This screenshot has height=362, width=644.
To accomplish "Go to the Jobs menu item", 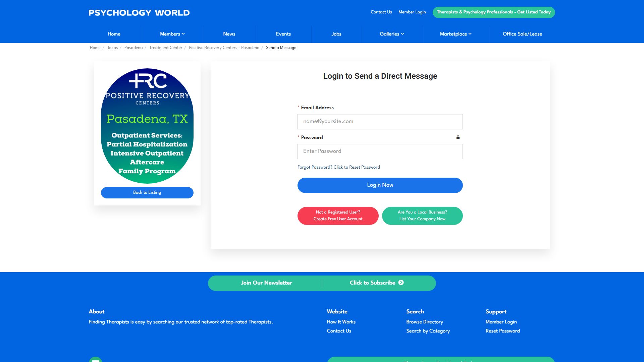I will [336, 34].
